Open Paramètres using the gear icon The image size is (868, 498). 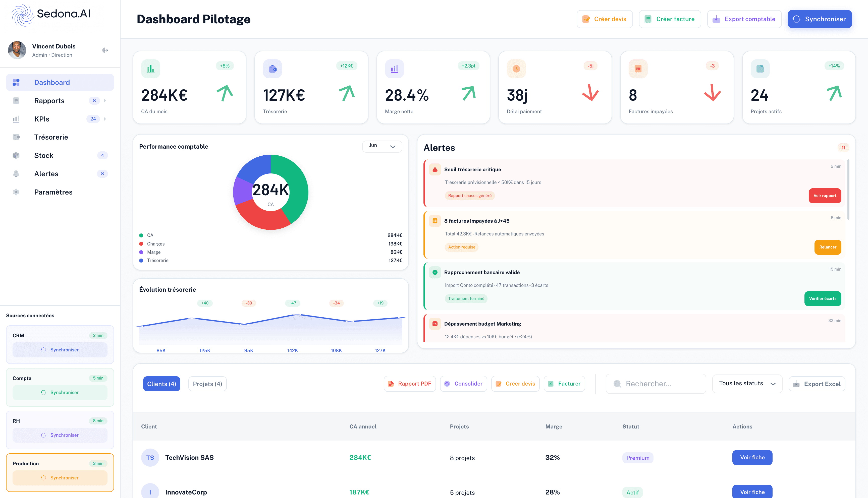click(16, 192)
